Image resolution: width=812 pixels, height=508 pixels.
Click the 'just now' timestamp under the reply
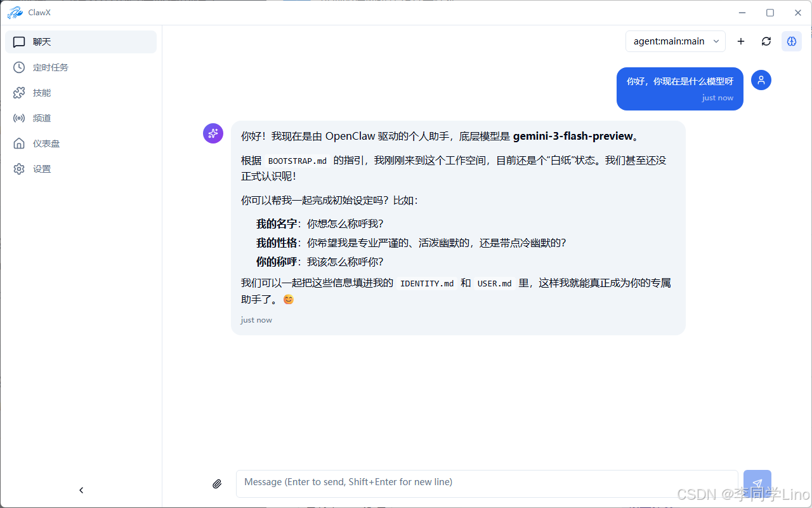coord(256,319)
